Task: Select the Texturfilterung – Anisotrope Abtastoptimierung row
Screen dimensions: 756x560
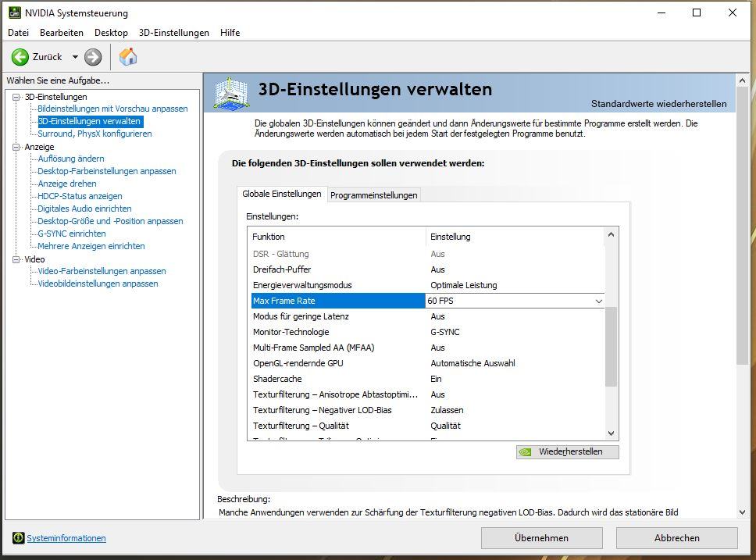Action: coord(428,394)
